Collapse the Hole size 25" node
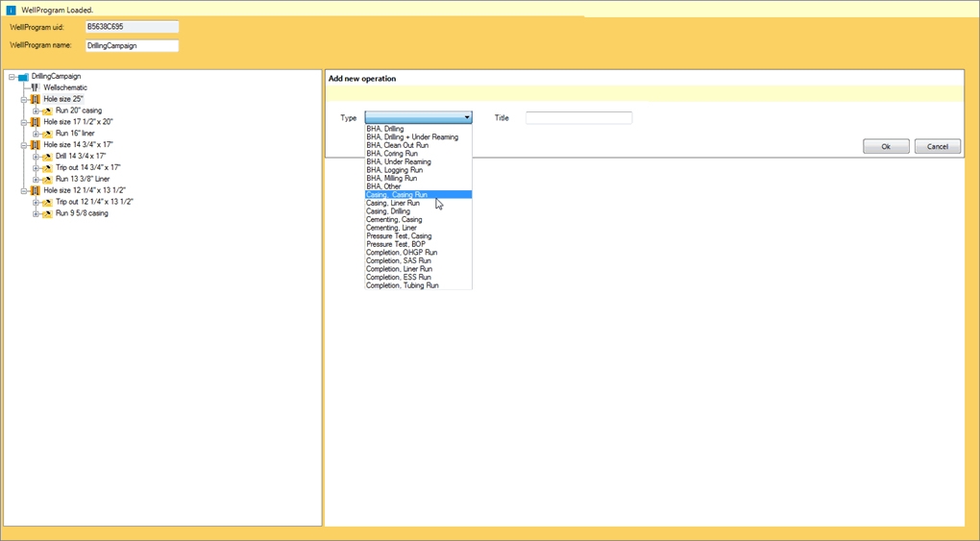This screenshot has width=980, height=541. (24, 99)
